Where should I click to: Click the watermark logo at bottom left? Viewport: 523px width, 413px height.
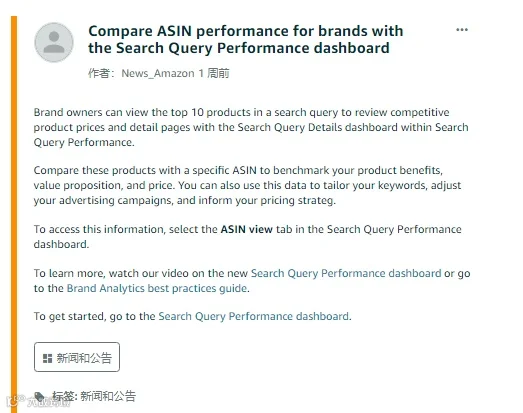coord(38,402)
